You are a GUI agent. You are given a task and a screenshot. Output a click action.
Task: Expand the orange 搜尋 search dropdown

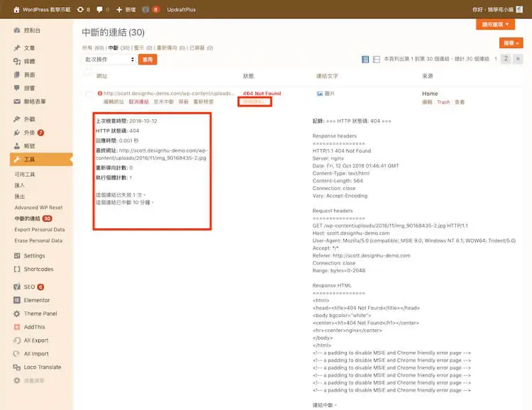[x=511, y=43]
